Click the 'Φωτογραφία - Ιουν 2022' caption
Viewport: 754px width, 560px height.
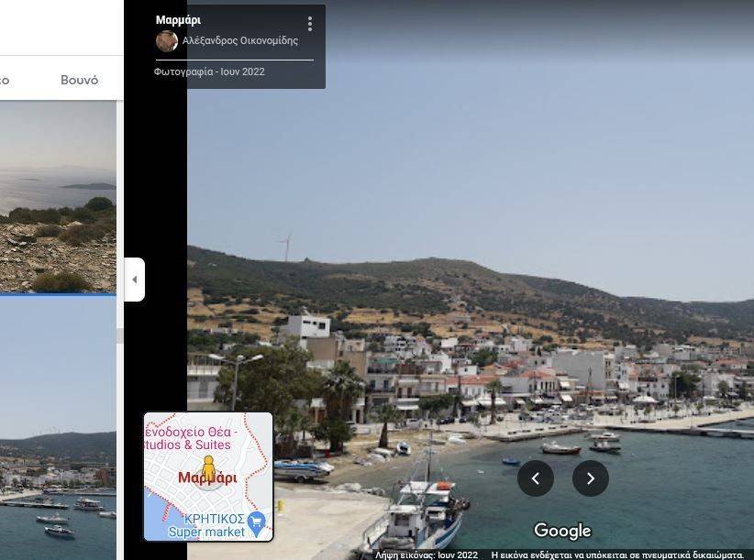pos(210,71)
